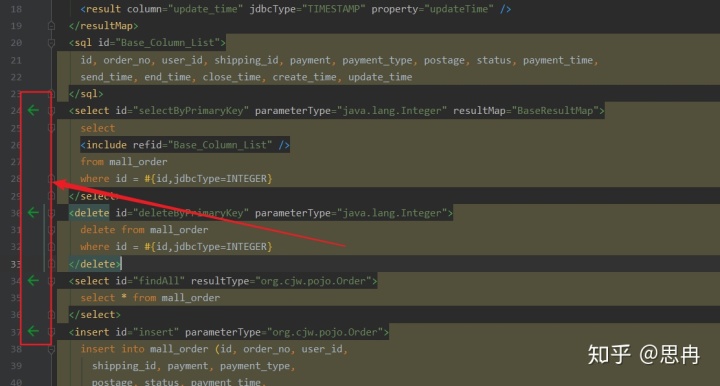Viewport: 720px width, 386px height.
Task: Click java.lang.Integer on the delete tag
Action: 391,213
